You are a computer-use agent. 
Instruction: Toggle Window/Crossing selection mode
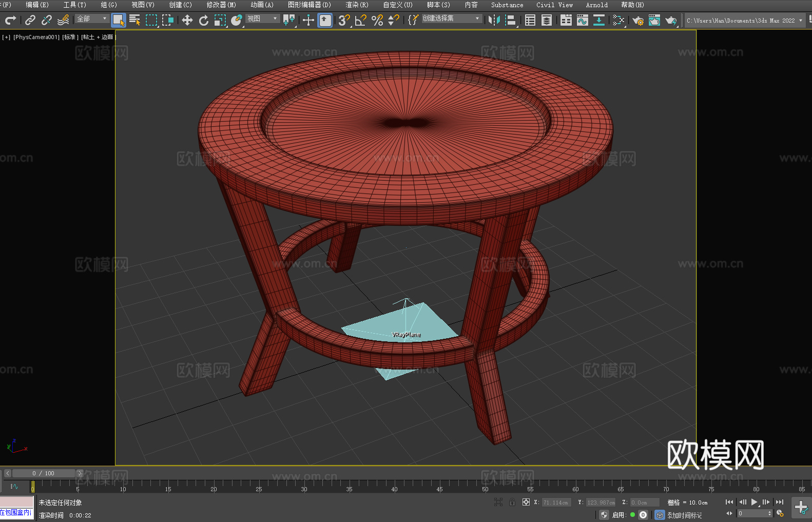[x=168, y=20]
